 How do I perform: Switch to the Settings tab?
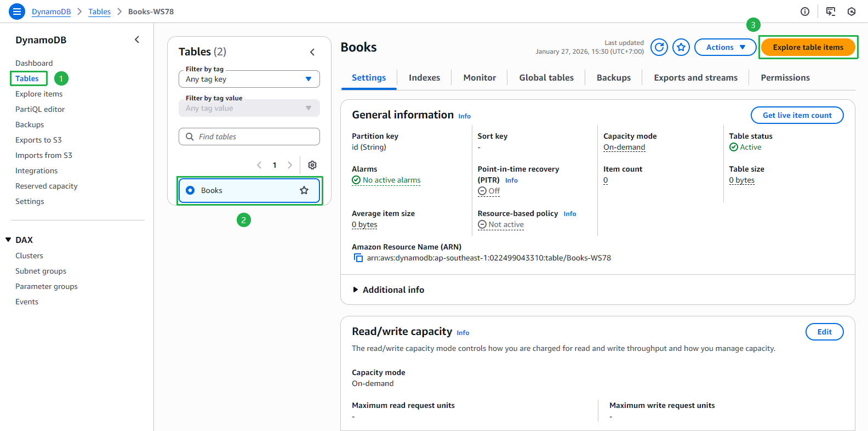[369, 78]
